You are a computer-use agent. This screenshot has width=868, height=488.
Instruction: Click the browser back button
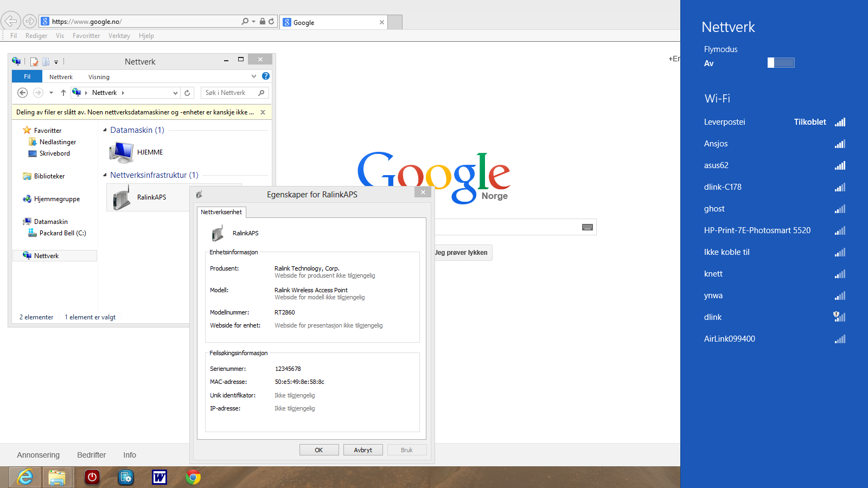click(x=11, y=21)
